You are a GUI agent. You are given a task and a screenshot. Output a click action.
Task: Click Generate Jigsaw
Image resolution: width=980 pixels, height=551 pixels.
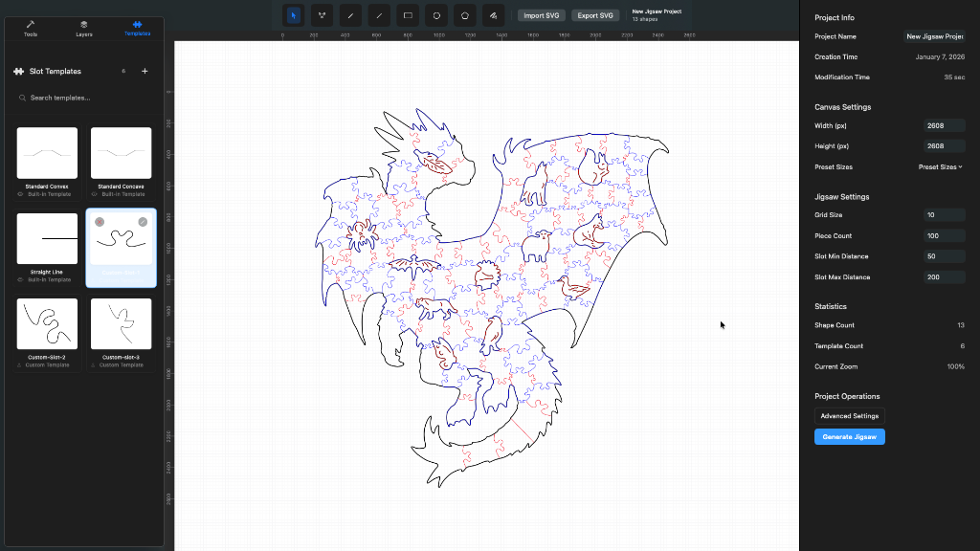click(x=849, y=436)
